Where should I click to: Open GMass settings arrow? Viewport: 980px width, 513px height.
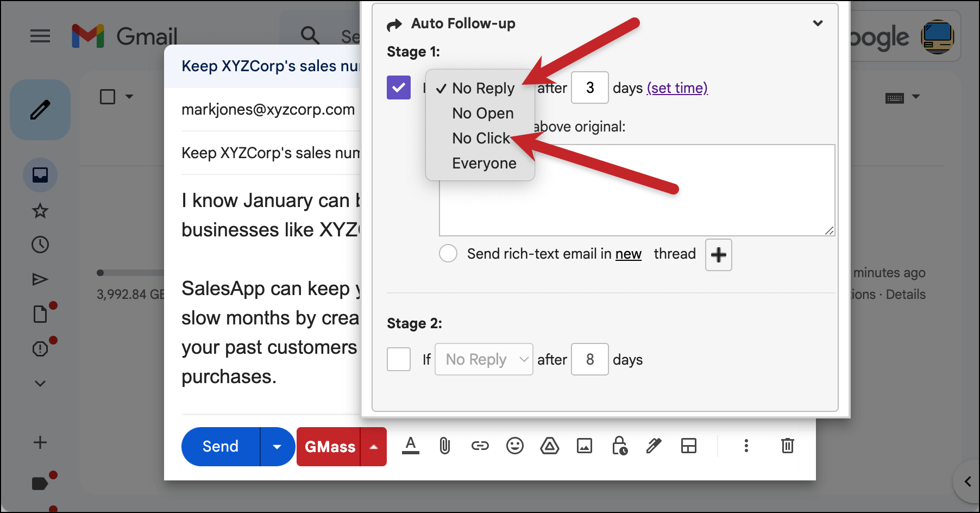coord(374,447)
